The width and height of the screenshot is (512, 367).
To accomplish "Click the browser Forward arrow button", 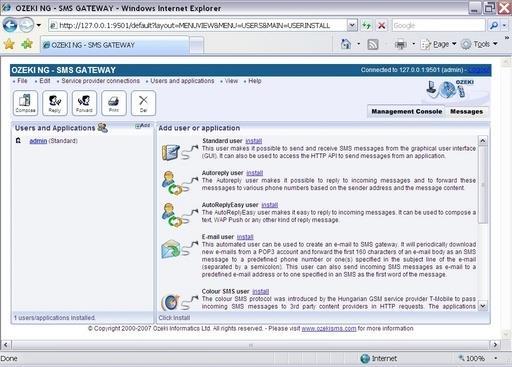I will [x=26, y=25].
